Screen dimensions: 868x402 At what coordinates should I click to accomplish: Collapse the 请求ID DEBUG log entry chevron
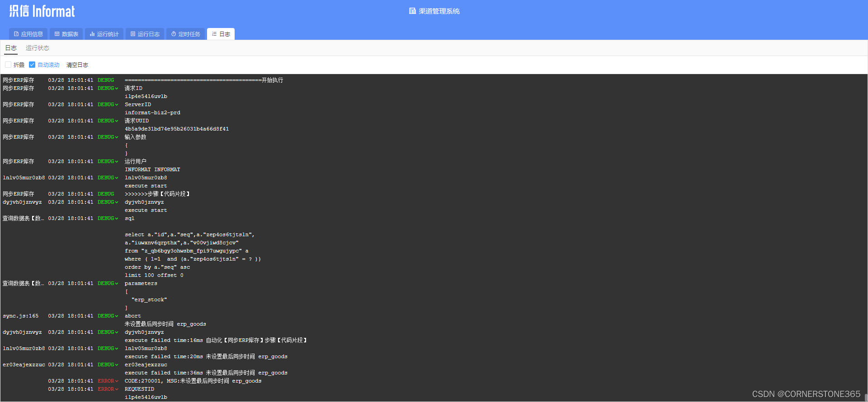tap(117, 89)
